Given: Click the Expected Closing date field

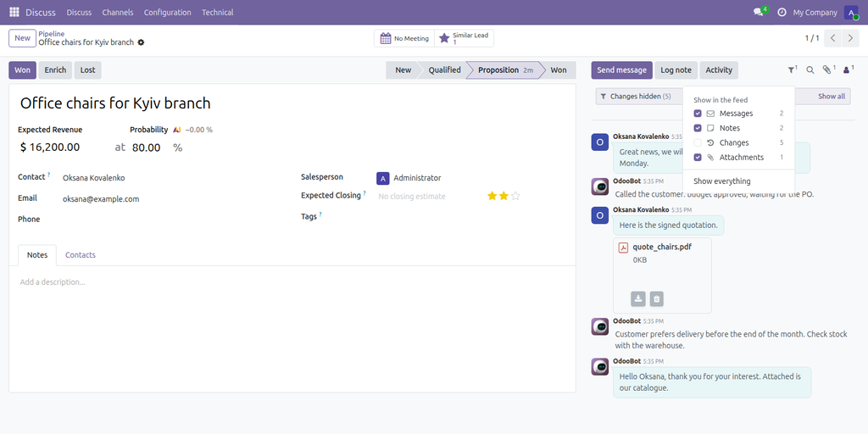Looking at the screenshot, I should click(427, 196).
